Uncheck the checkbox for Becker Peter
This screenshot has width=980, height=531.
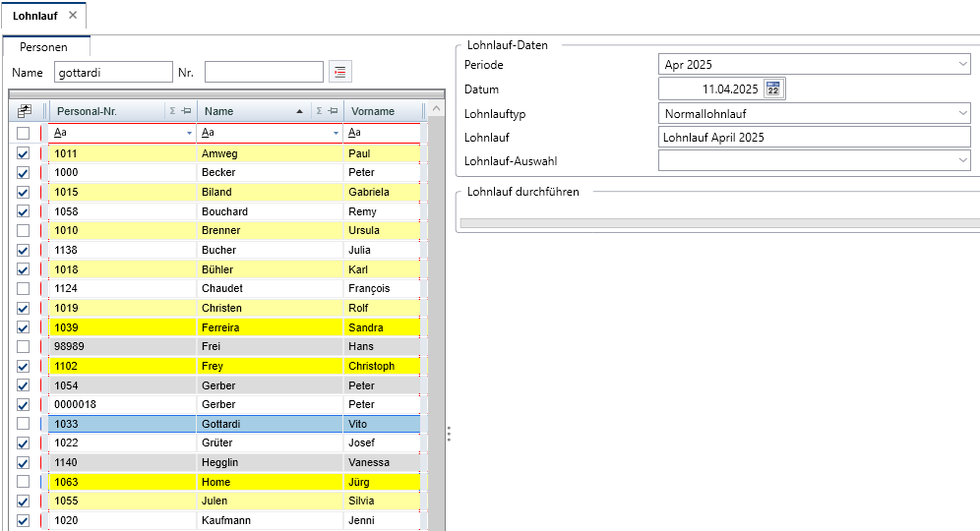[x=24, y=172]
